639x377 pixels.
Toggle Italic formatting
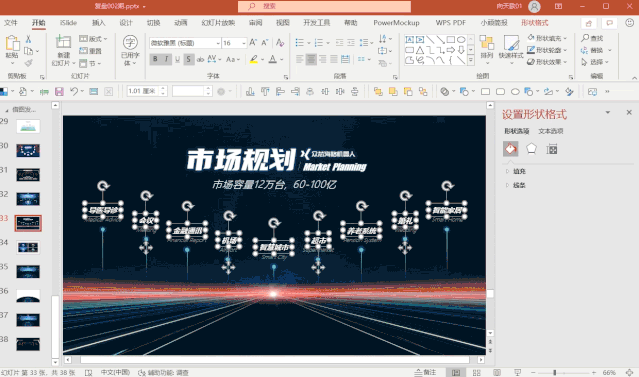(x=166, y=60)
